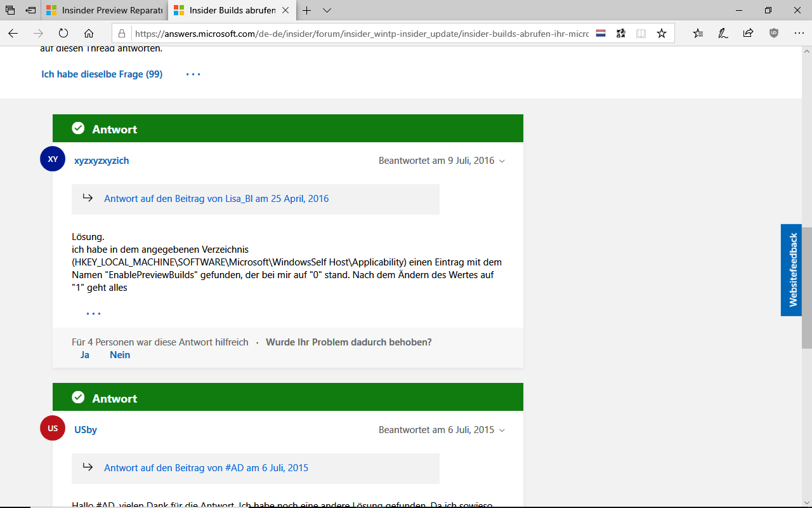
Task: Click reply arrow icon before Lisa_BI link
Action: pyautogui.click(x=88, y=198)
